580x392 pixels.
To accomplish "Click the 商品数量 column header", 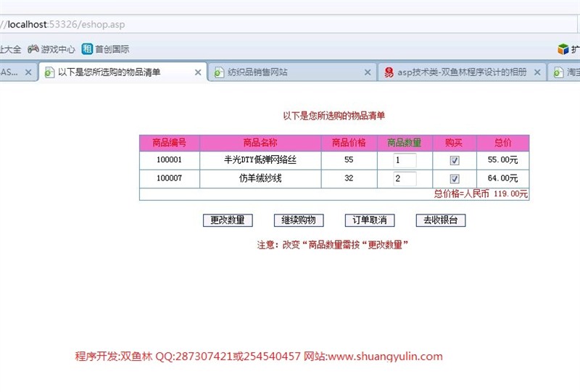I will tap(405, 143).
